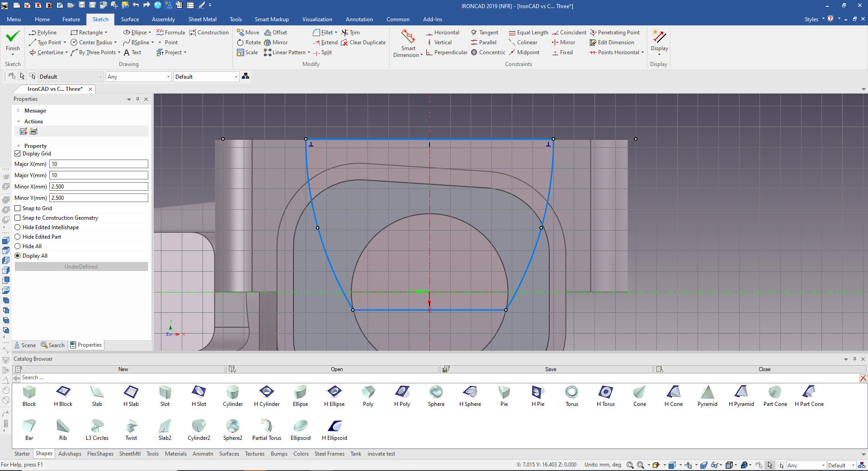Select the Smart Dimension tool
The height and width of the screenshot is (471, 868).
(408, 37)
